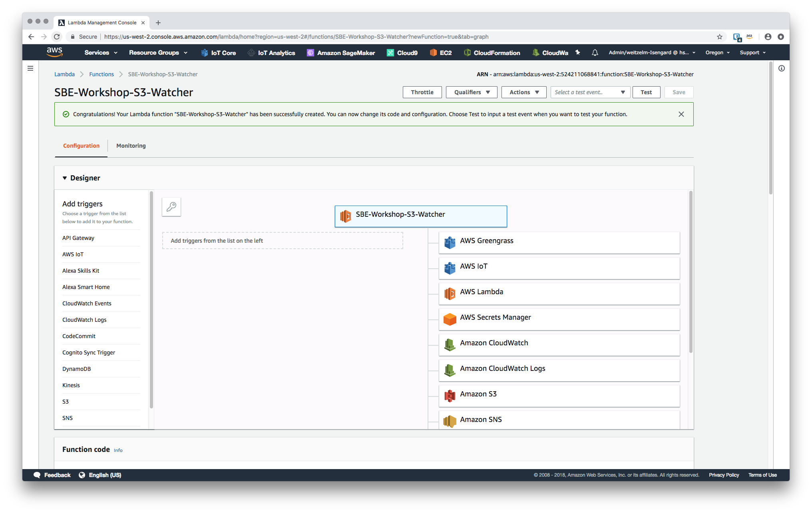Open the Admin account dropdown
Image resolution: width=812 pixels, height=513 pixels.
click(652, 53)
